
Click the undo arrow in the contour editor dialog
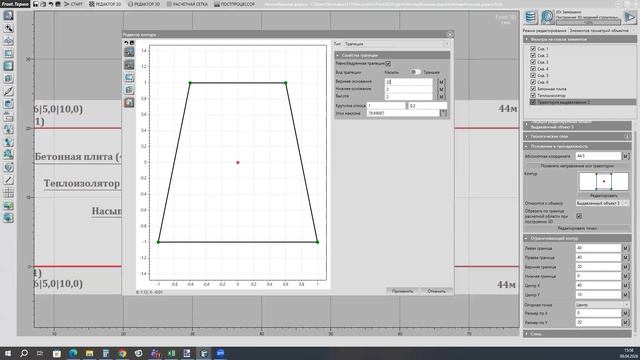(126, 43)
